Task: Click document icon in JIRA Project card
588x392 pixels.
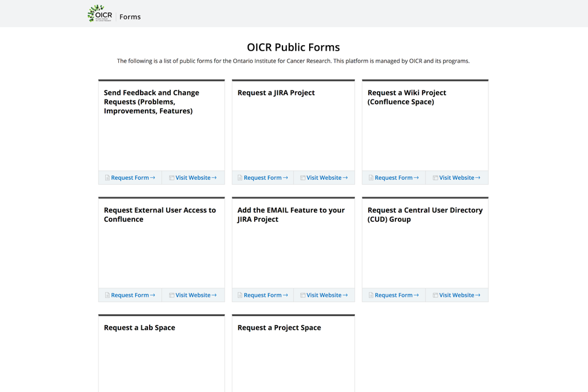Action: [240, 178]
